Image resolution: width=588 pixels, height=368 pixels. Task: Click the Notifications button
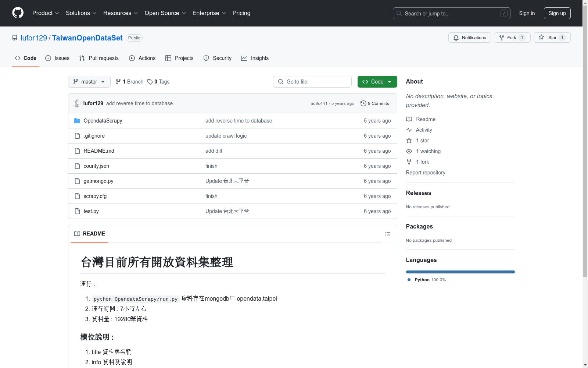pyautogui.click(x=470, y=38)
